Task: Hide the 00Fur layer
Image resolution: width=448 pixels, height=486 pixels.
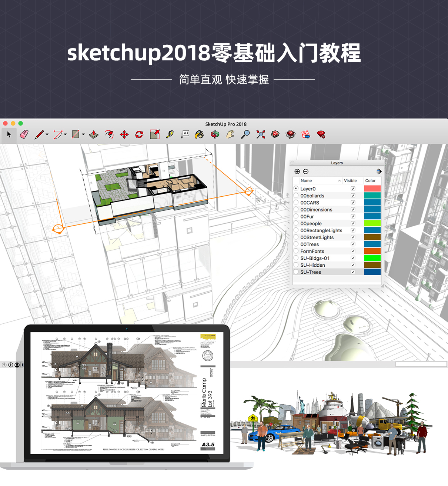Action: pyautogui.click(x=353, y=216)
